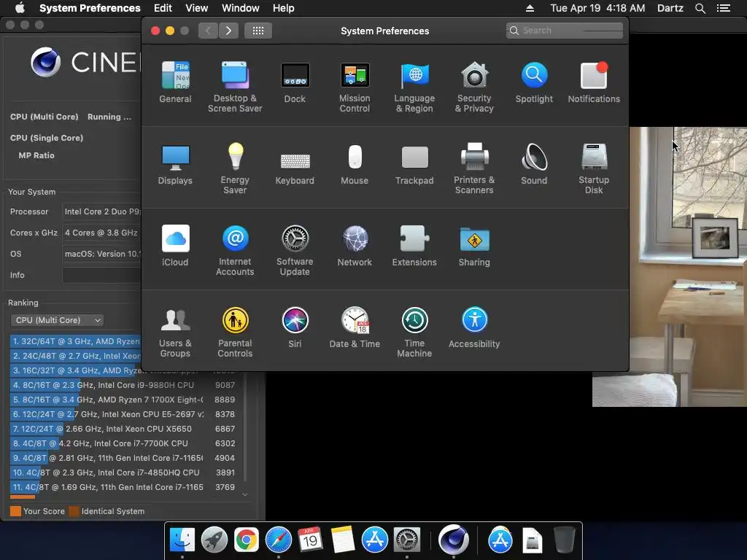
Task: Expand the CPU (Multi Core) ranking dropdown in Cinebench
Action: pos(57,321)
